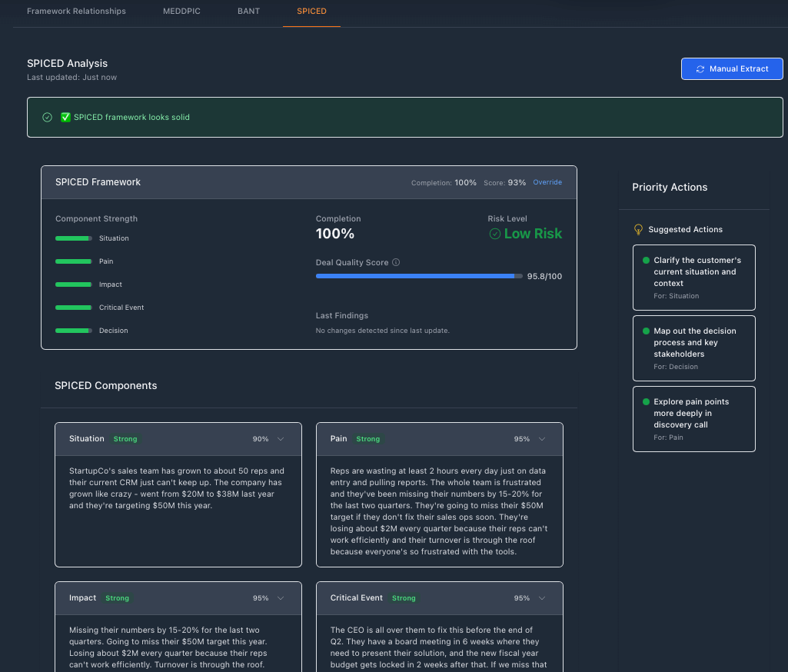Select the Framework Relationships tab
The image size is (788, 672).
pyautogui.click(x=76, y=11)
